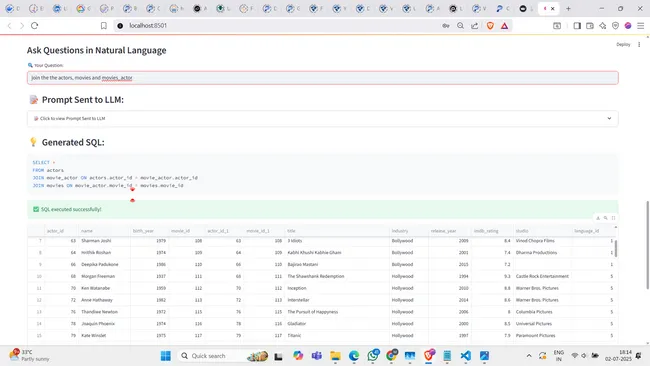Open a new browser tab

click(x=568, y=8)
